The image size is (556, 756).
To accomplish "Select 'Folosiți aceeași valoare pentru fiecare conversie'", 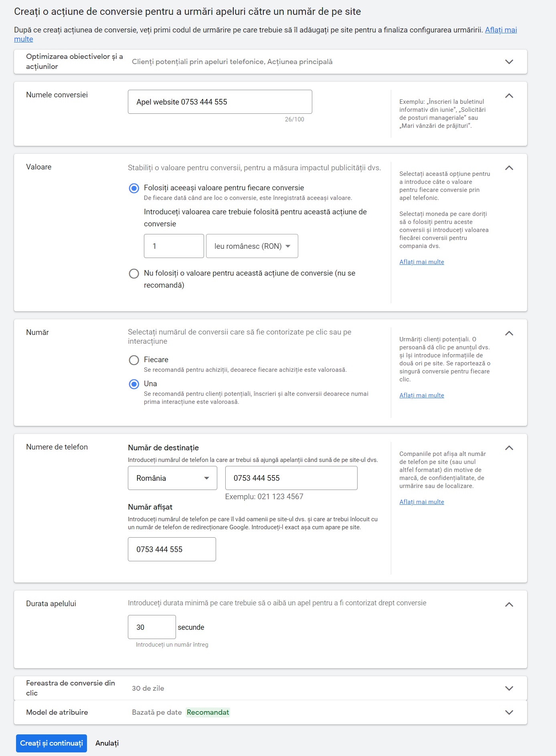I will pos(134,188).
